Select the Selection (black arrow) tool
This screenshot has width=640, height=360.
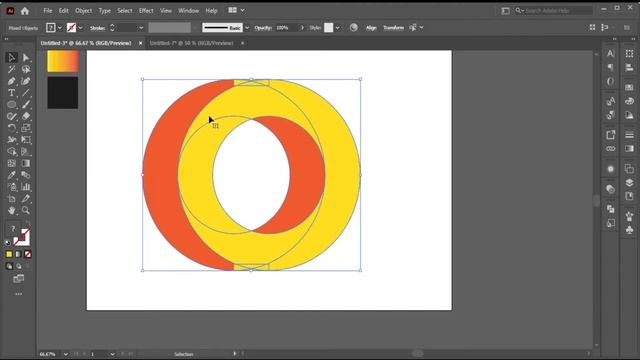click(x=11, y=58)
